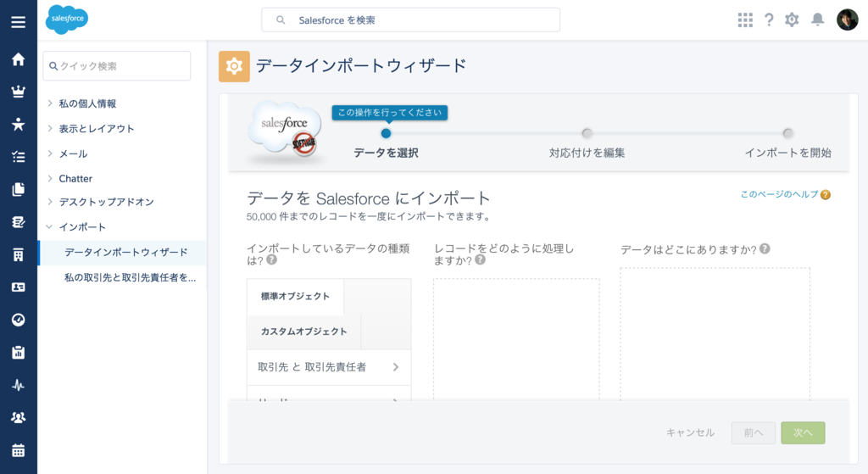Open the groups people icon in sidebar
This screenshot has width=868, height=474.
19,417
